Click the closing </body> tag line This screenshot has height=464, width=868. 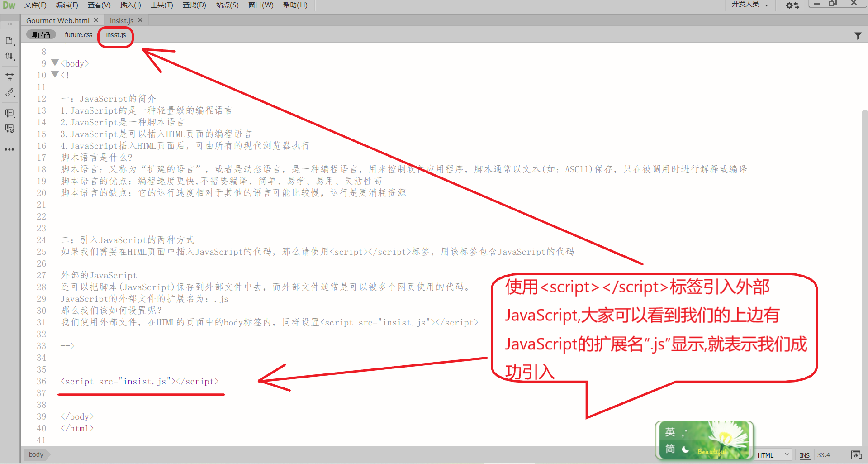tap(77, 416)
